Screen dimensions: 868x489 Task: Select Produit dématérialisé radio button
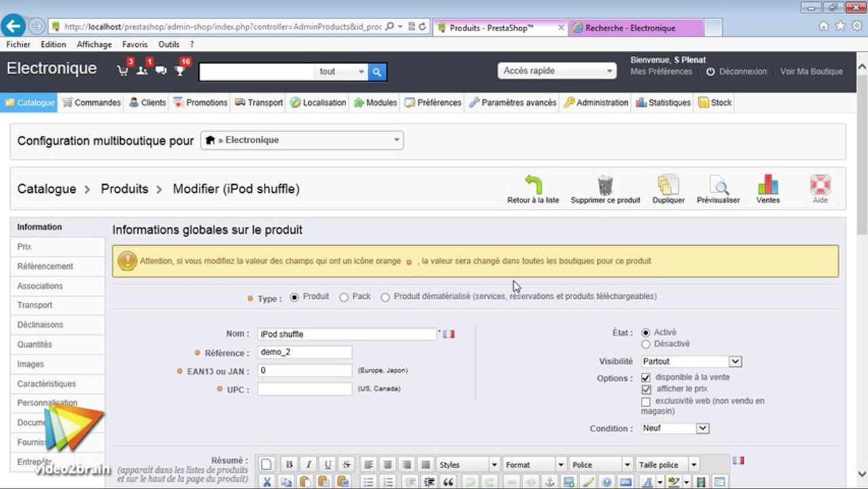click(385, 297)
